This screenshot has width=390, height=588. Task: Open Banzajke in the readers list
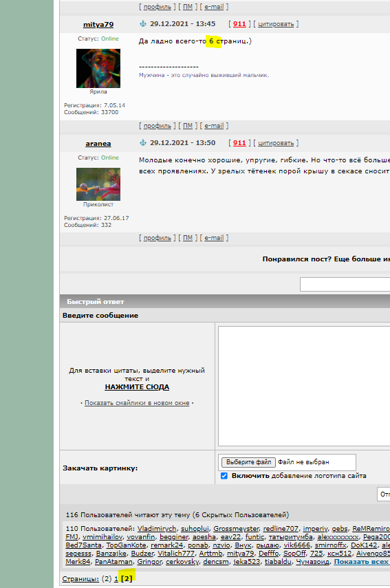(x=111, y=554)
